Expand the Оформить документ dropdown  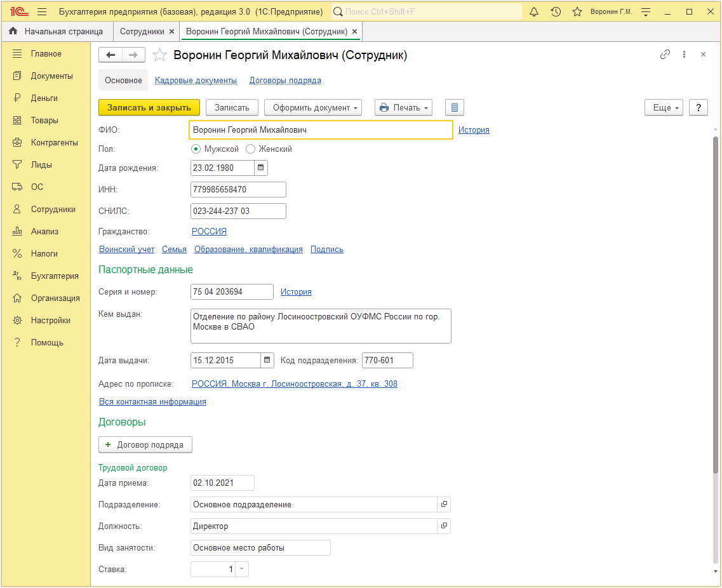(313, 107)
